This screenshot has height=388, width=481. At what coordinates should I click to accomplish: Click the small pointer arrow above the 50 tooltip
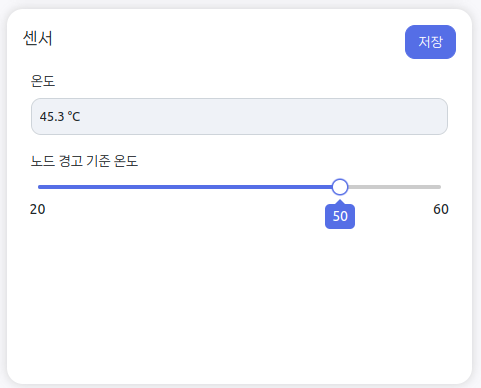point(340,202)
